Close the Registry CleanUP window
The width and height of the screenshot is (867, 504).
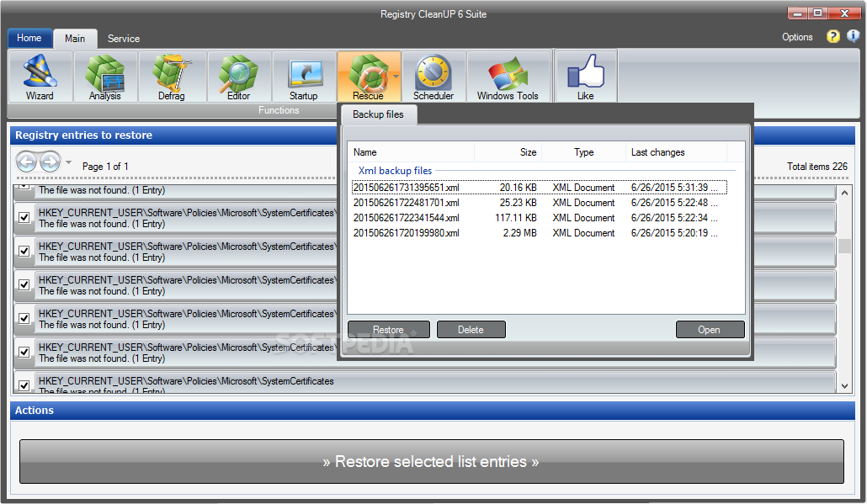point(844,13)
